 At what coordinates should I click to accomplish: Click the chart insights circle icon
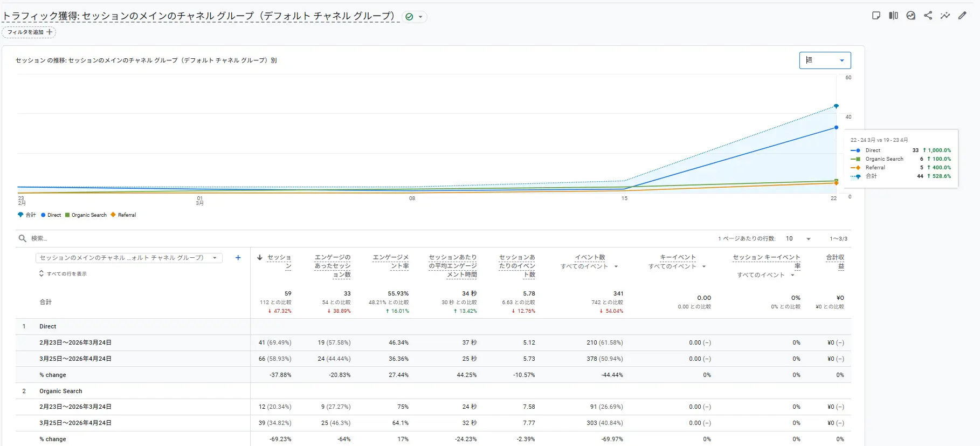click(910, 16)
